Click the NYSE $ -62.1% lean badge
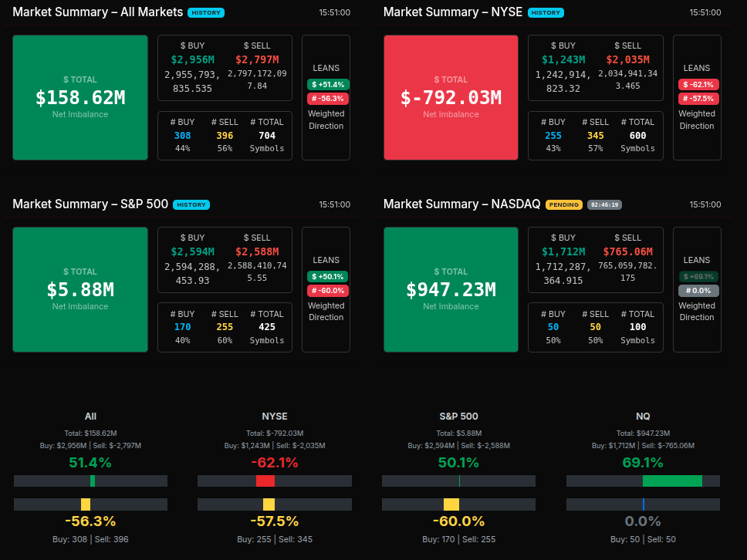The image size is (747, 560). point(698,84)
